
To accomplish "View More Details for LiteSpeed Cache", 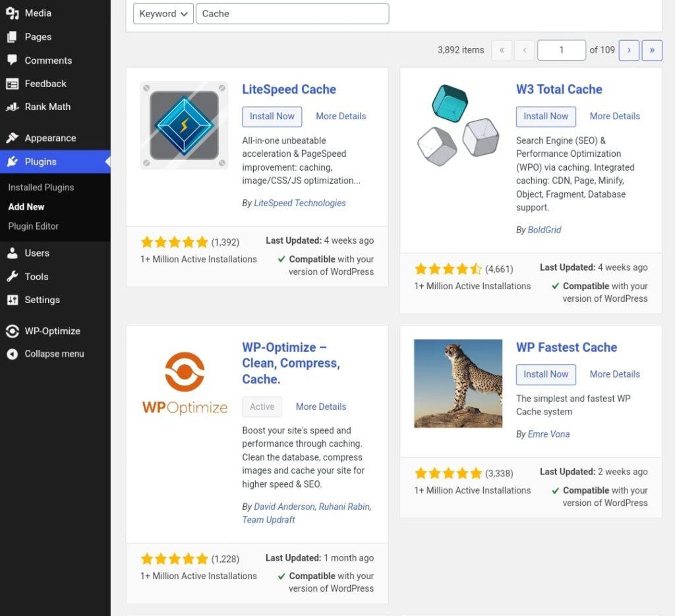I will coord(341,116).
